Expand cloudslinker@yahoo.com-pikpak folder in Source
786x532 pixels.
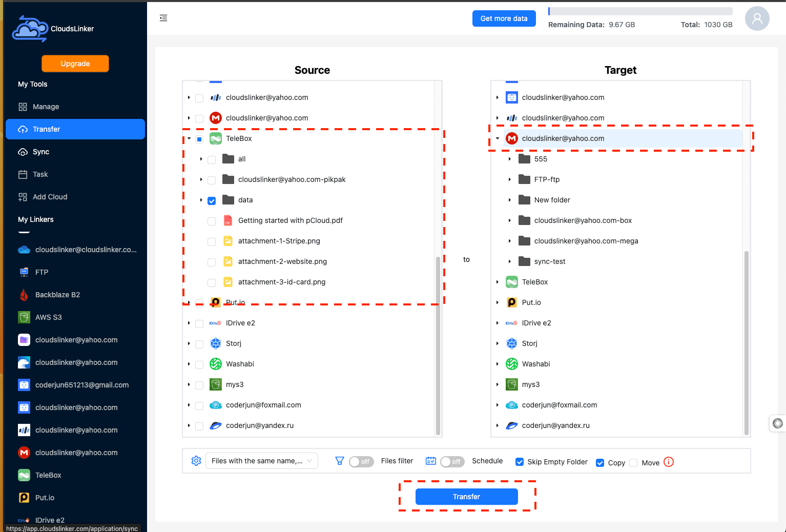click(201, 179)
